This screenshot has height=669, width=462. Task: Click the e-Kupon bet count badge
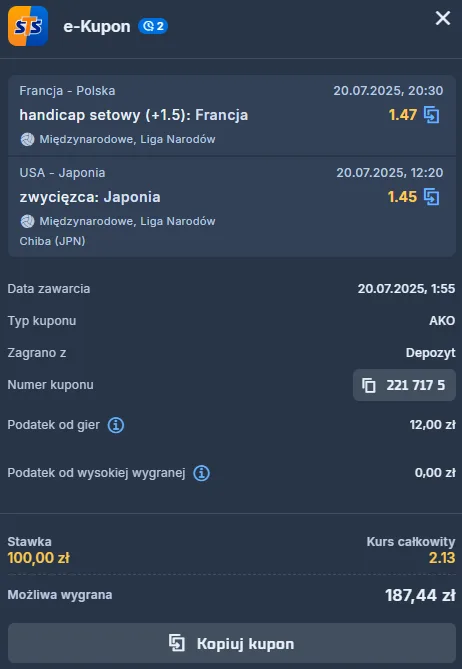[x=153, y=26]
